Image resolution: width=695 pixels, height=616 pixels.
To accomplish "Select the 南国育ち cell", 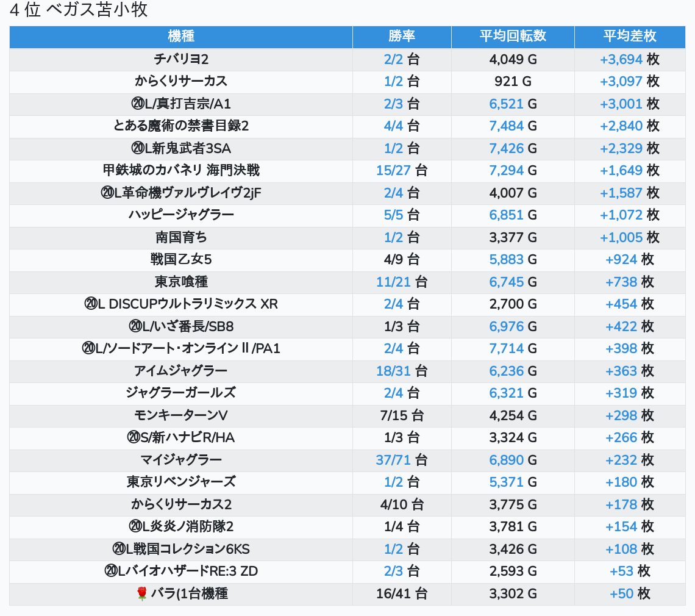I will 181,238.
